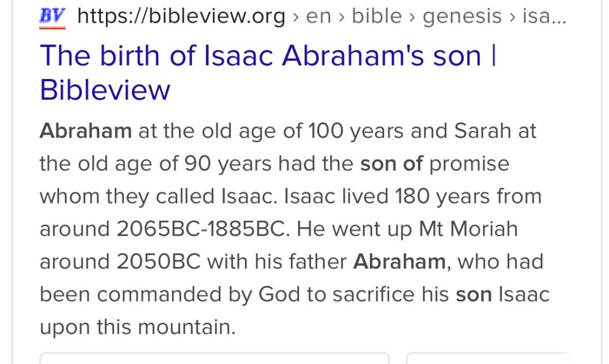Go to the "genesis" breadcrumb segment
Screen dimensions: 609x364
[x=462, y=17]
